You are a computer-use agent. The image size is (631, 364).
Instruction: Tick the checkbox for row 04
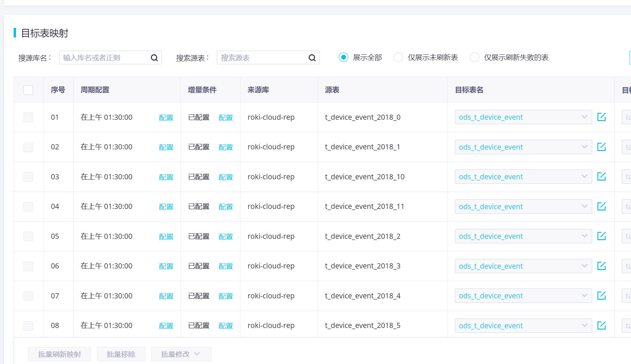(28, 207)
